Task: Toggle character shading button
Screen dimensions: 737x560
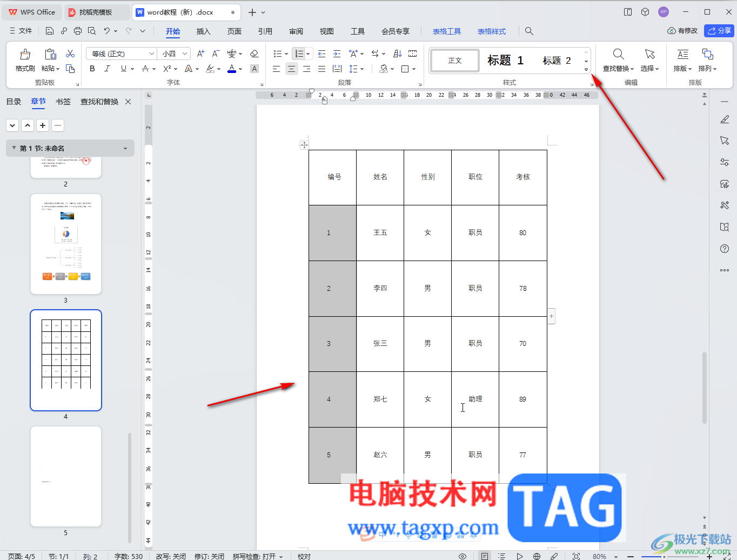Action: click(x=254, y=69)
